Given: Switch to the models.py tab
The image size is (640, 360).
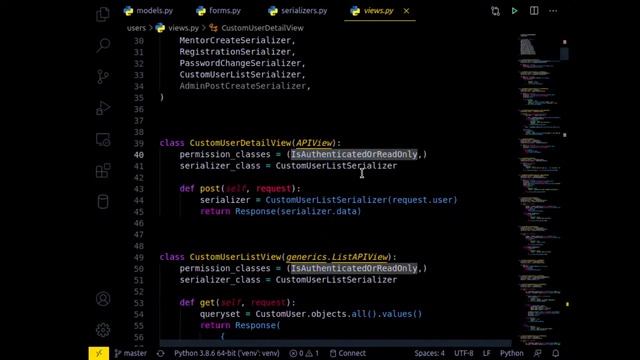Looking at the screenshot, I should point(149,11).
